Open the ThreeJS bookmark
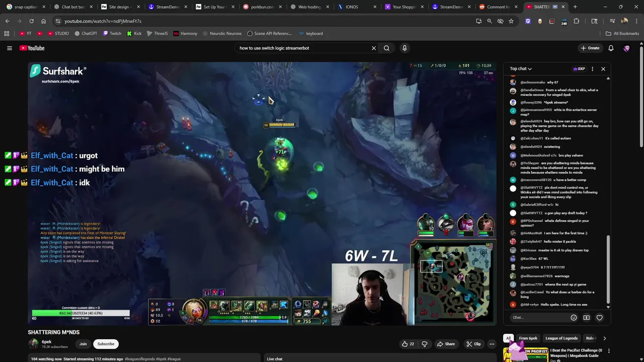 pyautogui.click(x=157, y=33)
